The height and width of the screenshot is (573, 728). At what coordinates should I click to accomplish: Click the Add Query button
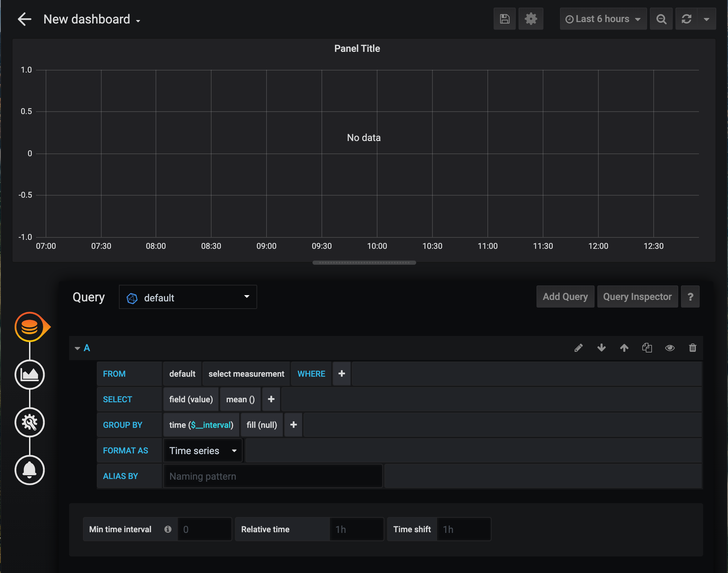565,297
